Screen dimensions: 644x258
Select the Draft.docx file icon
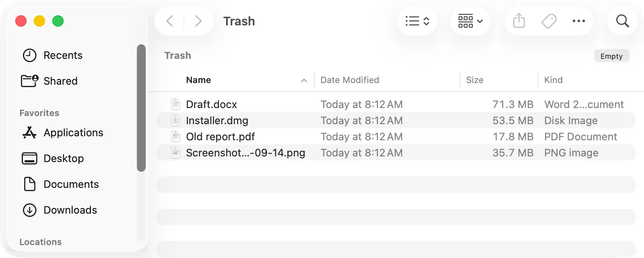pyautogui.click(x=175, y=104)
